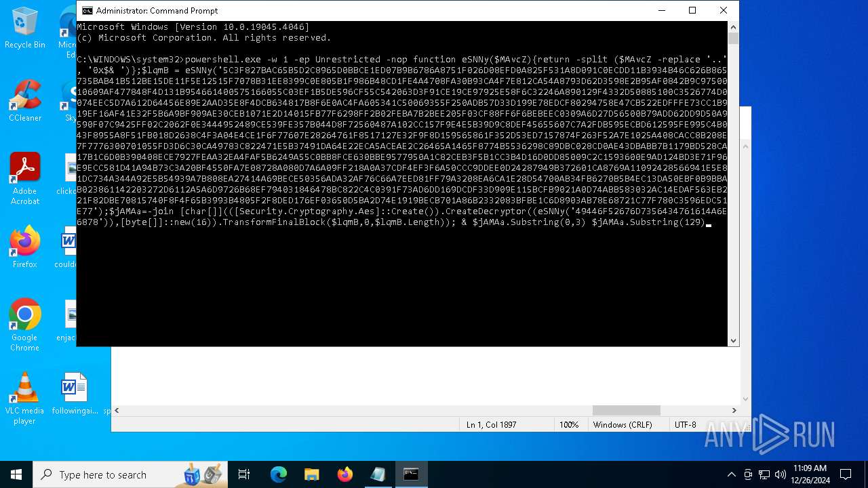Open the network tray icon
Viewport: 868px width, 488px height.
(764, 474)
